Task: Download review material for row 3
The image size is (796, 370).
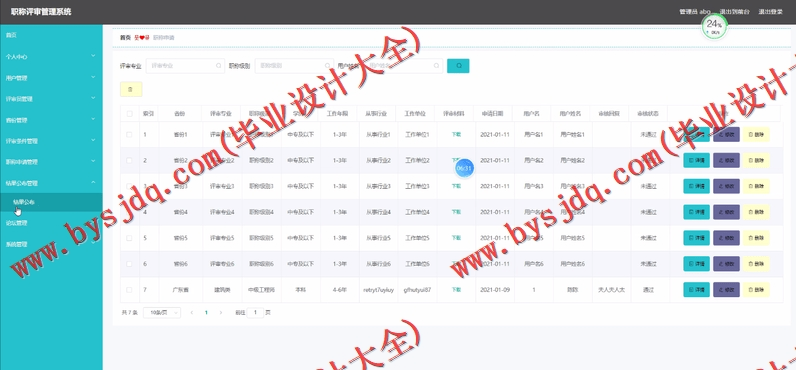Action: point(456,186)
